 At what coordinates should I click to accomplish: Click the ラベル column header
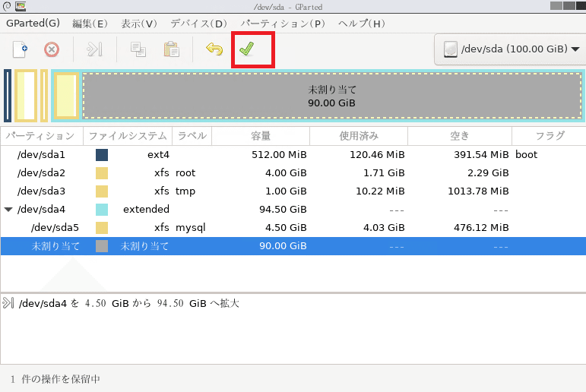192,136
